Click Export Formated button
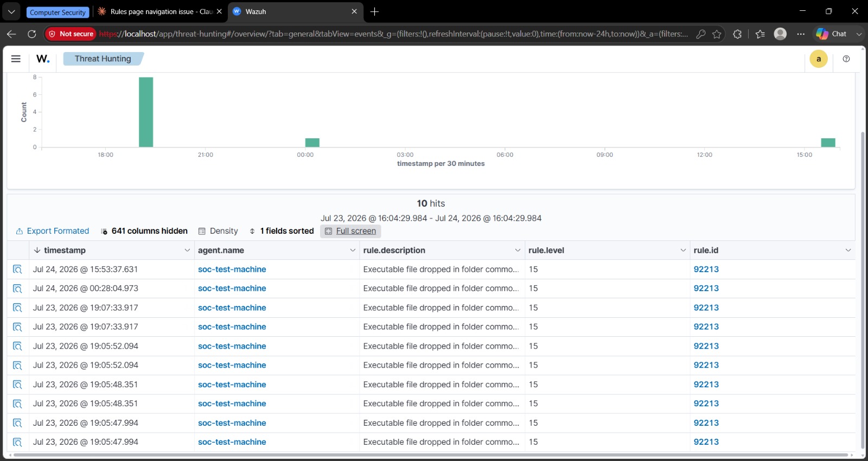The width and height of the screenshot is (868, 461). click(52, 231)
